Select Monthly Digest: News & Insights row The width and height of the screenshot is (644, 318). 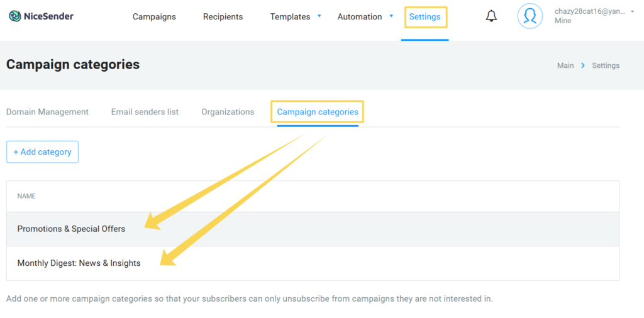pos(313,263)
